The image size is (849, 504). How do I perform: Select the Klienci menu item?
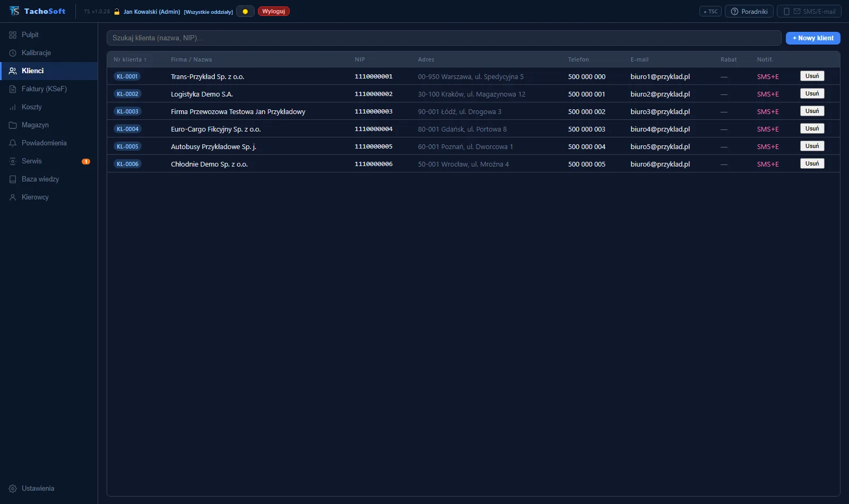click(x=49, y=71)
